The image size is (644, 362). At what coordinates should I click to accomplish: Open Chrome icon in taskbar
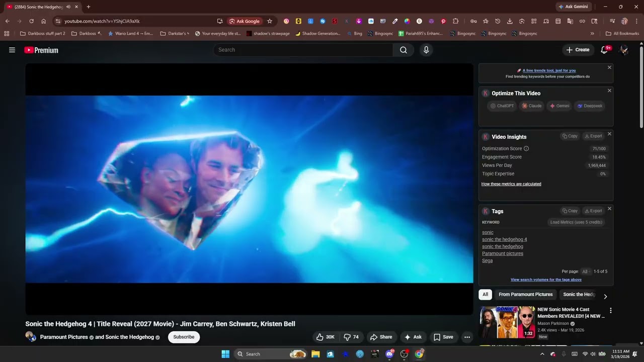419,354
